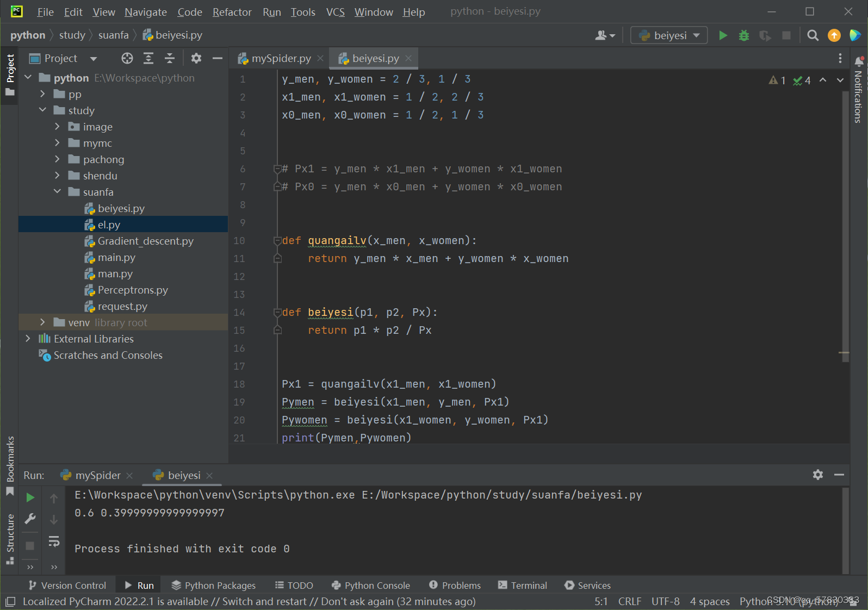Run with coverage icon
Image resolution: width=868 pixels, height=610 pixels.
pos(765,35)
